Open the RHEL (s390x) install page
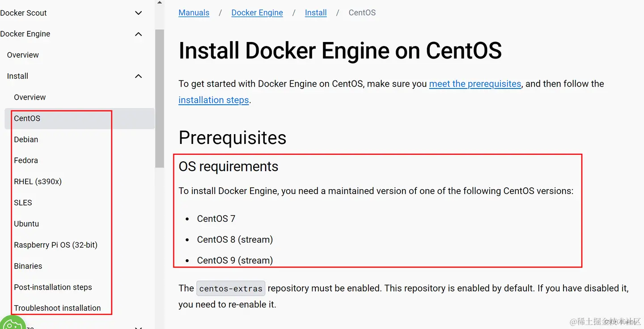This screenshot has height=329, width=644. [x=38, y=181]
